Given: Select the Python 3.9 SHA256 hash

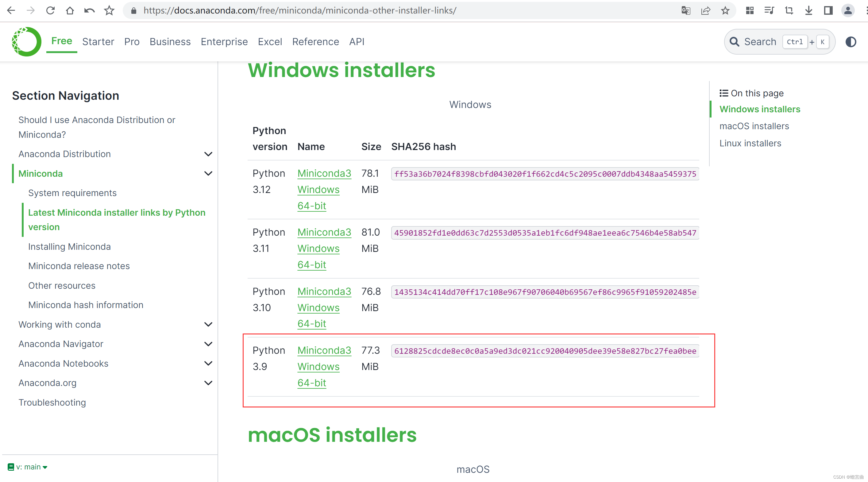Looking at the screenshot, I should pos(545,351).
